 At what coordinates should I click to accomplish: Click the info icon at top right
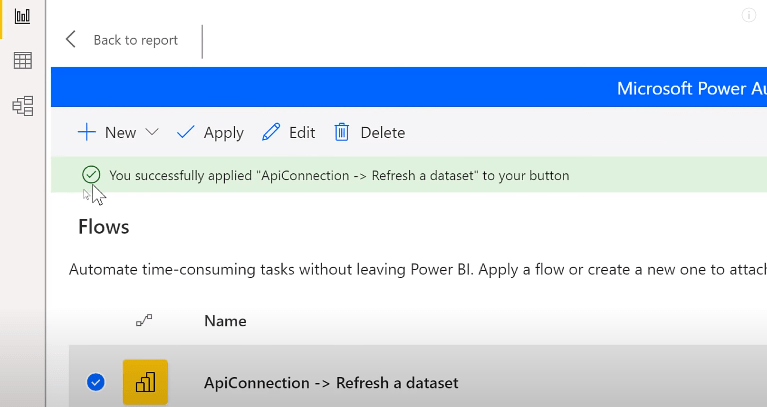(x=748, y=16)
